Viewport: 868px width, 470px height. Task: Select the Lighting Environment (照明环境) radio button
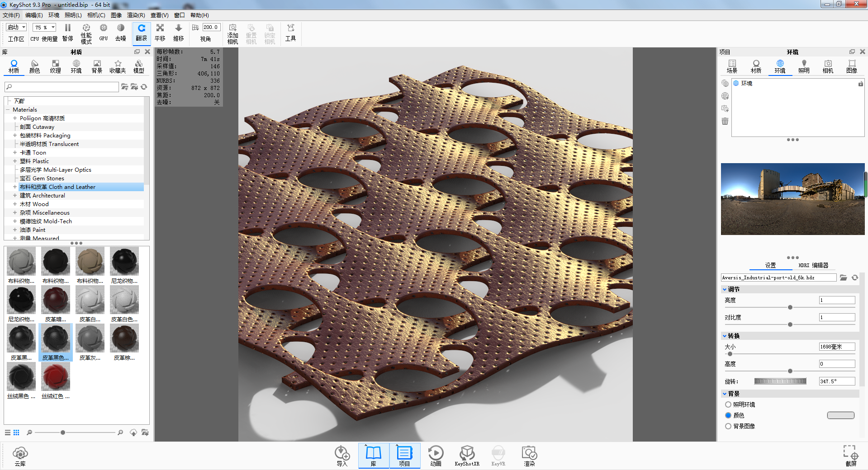pos(728,404)
